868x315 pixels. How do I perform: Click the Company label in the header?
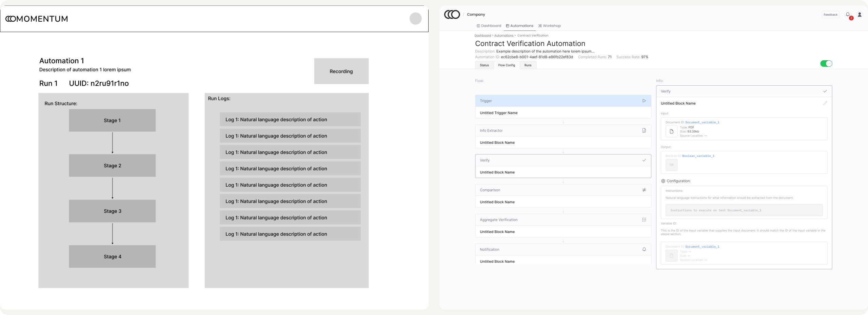point(476,15)
